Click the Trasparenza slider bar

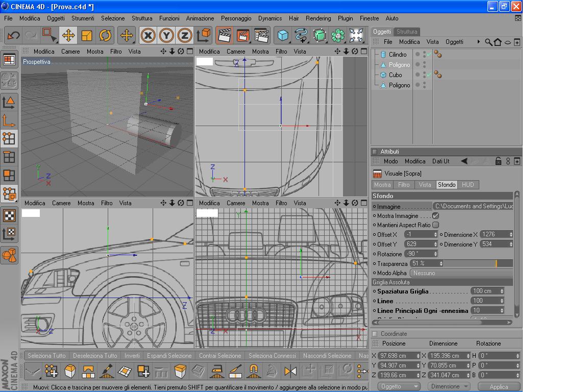[477, 263]
